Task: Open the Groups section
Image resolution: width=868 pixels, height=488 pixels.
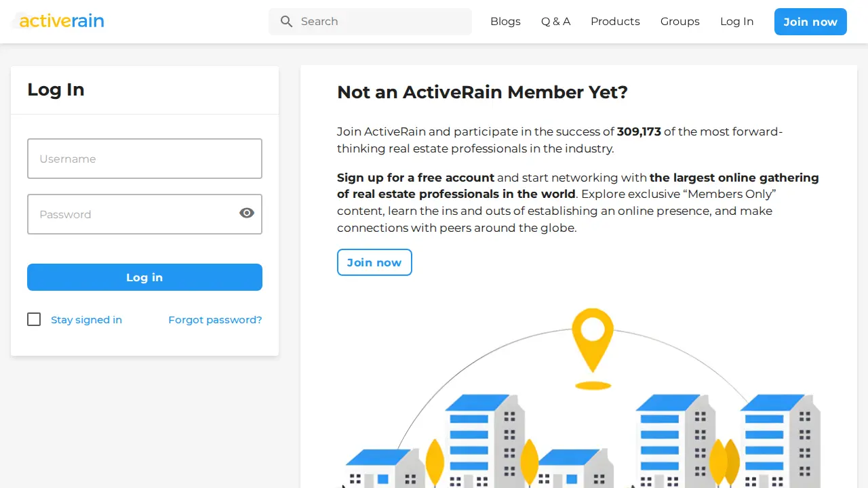Action: click(x=680, y=22)
